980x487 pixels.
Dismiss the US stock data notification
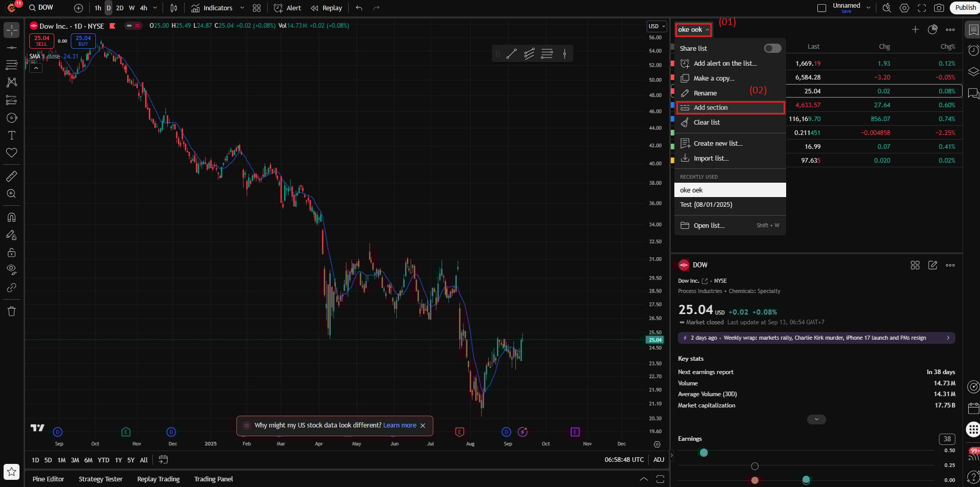point(423,425)
